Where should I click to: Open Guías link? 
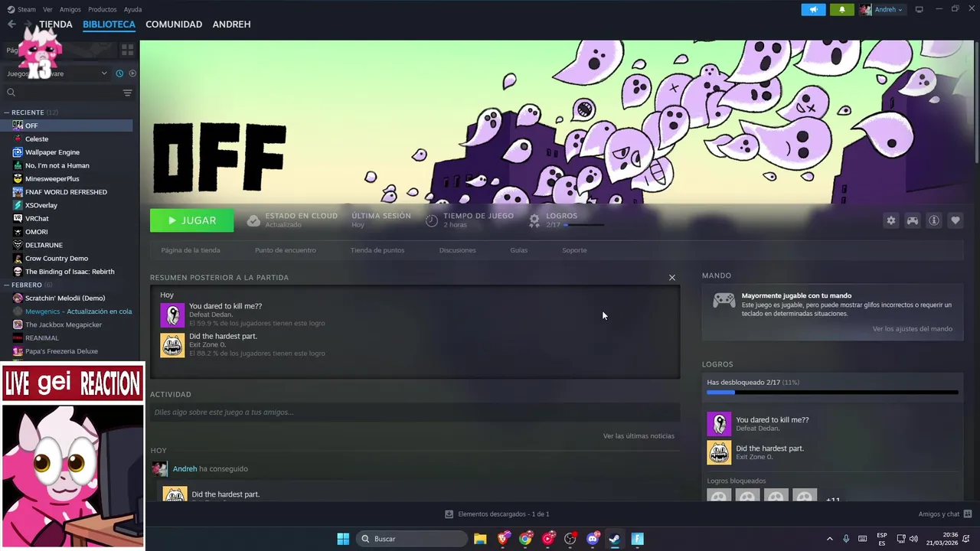(518, 250)
